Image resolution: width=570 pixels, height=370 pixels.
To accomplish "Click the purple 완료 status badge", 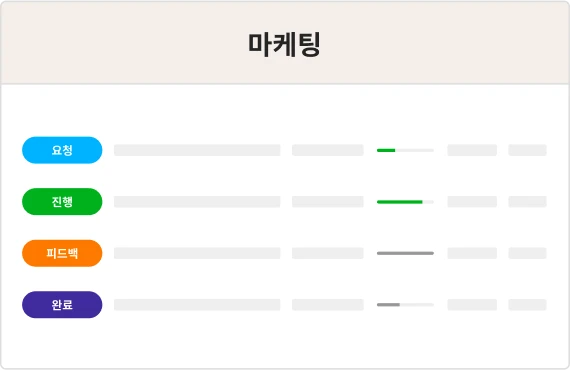I will pos(62,305).
